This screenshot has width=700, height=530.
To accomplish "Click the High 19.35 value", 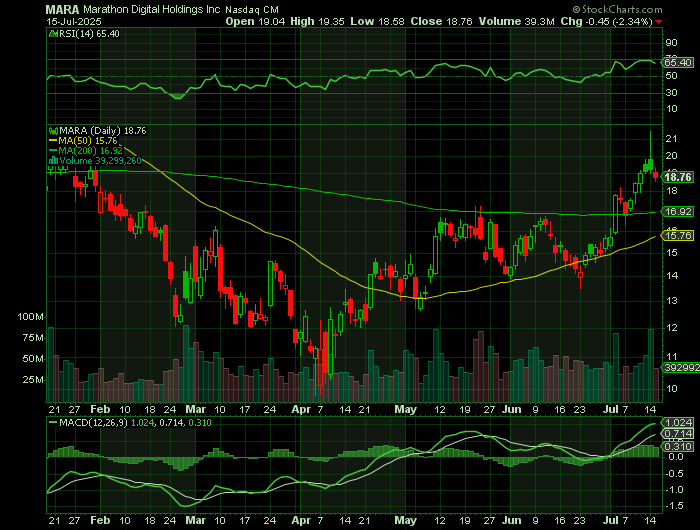I will [x=317, y=21].
